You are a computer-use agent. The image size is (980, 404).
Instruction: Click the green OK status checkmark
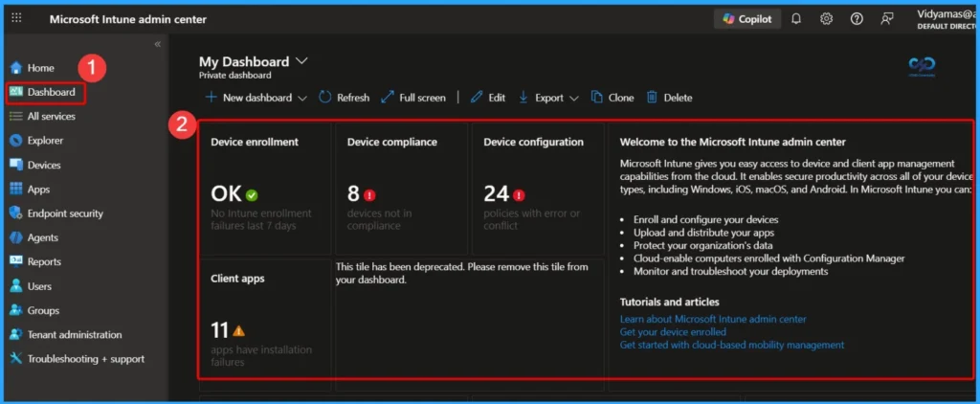tap(252, 195)
